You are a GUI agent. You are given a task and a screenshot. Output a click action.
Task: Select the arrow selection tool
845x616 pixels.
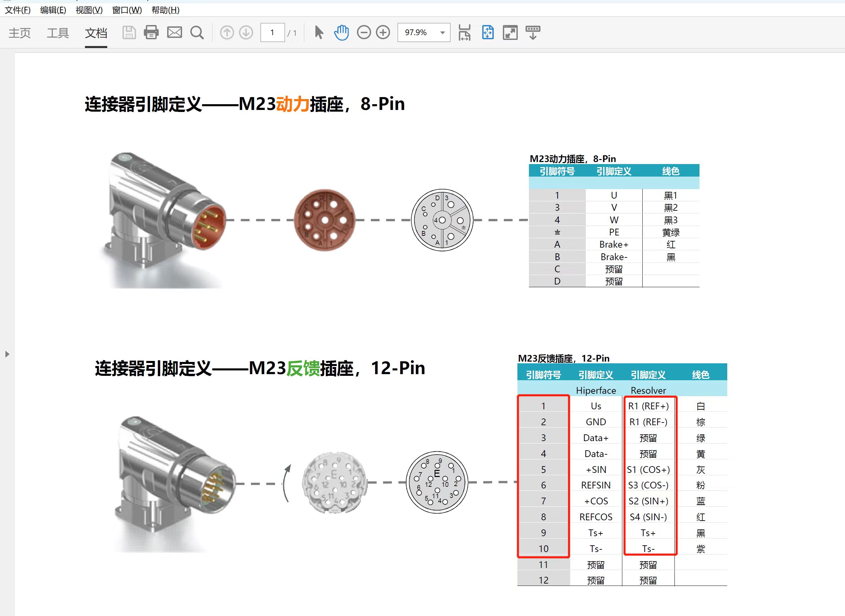pyautogui.click(x=318, y=32)
